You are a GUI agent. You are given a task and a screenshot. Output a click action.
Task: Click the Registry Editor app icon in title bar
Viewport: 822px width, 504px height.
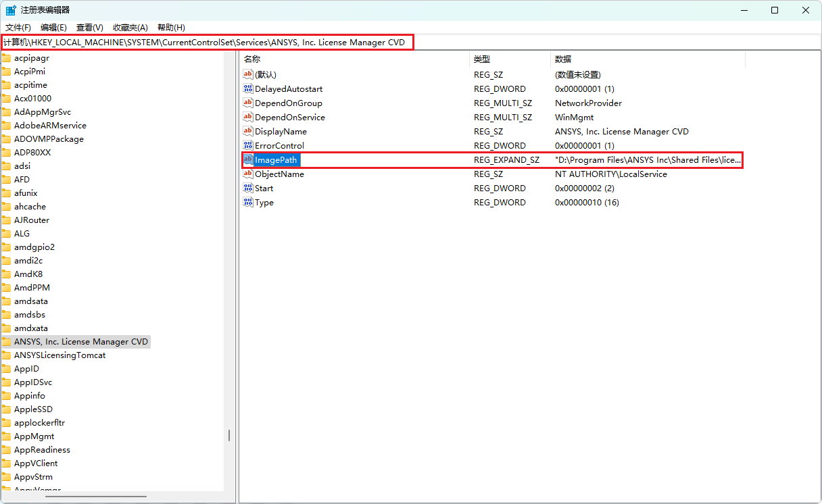(11, 10)
